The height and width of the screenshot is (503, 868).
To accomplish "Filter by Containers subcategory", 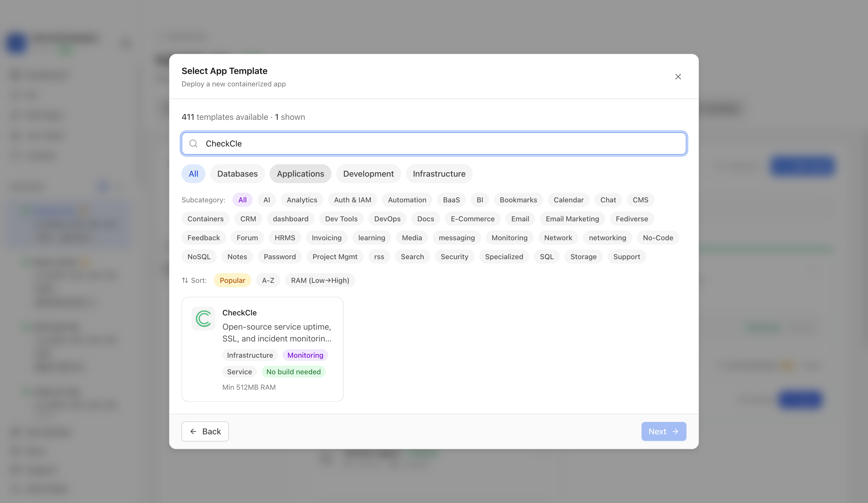I will pyautogui.click(x=205, y=219).
